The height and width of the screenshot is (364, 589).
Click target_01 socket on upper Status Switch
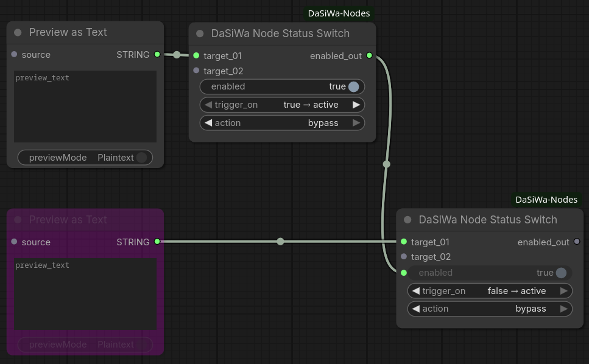pos(196,55)
